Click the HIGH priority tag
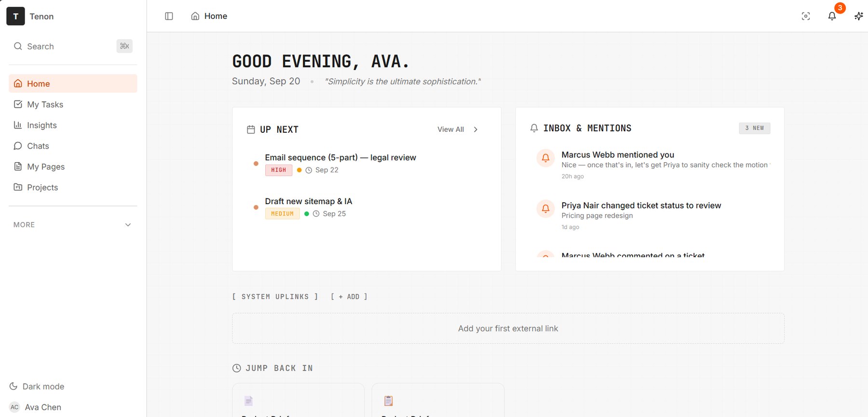Viewport: 868px width, 417px height. 279,170
